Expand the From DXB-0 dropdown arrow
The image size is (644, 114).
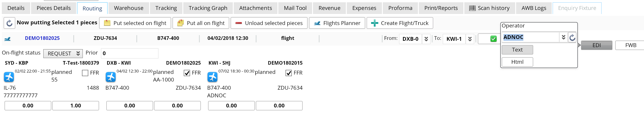click(x=426, y=39)
